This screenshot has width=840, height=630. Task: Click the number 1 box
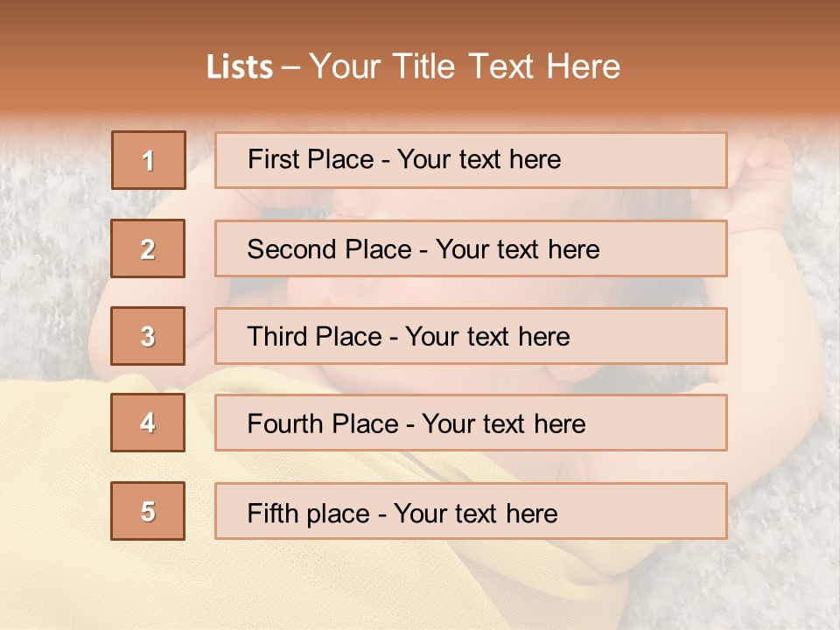click(x=149, y=160)
